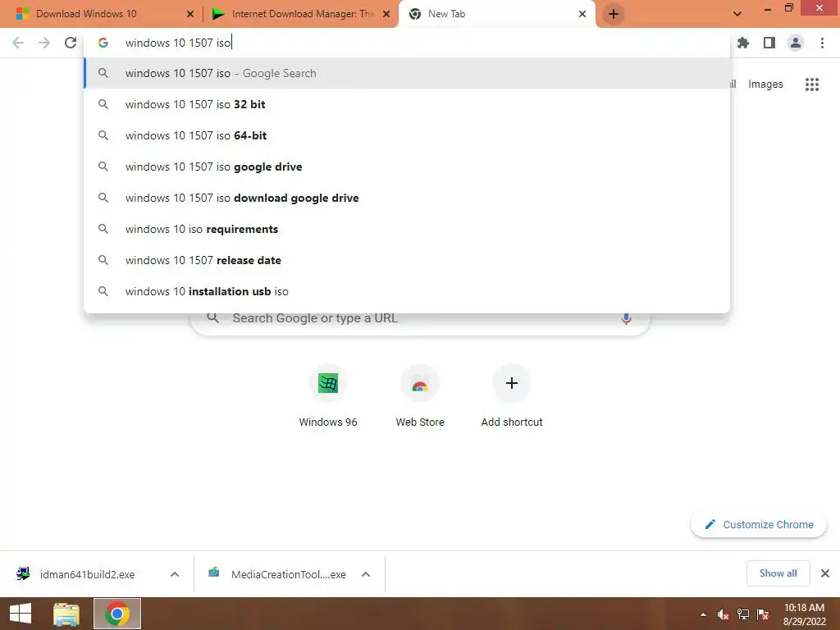Open the network tray icon

click(743, 614)
